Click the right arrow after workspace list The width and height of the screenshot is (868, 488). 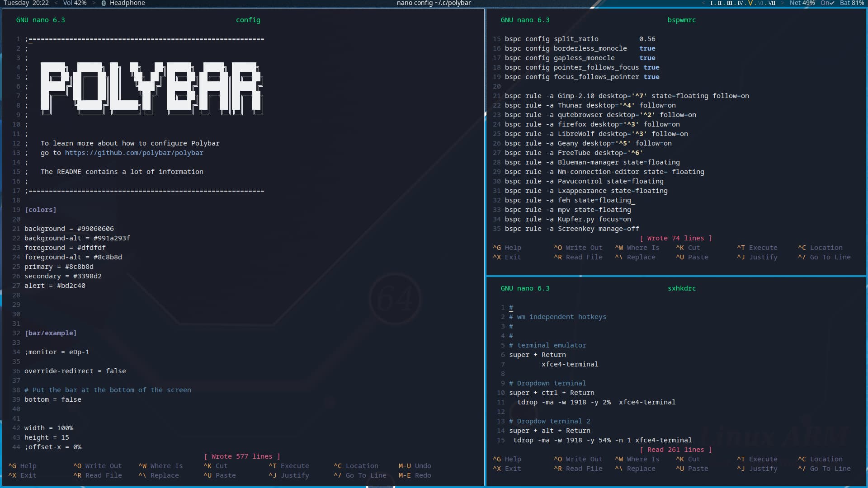(x=782, y=3)
